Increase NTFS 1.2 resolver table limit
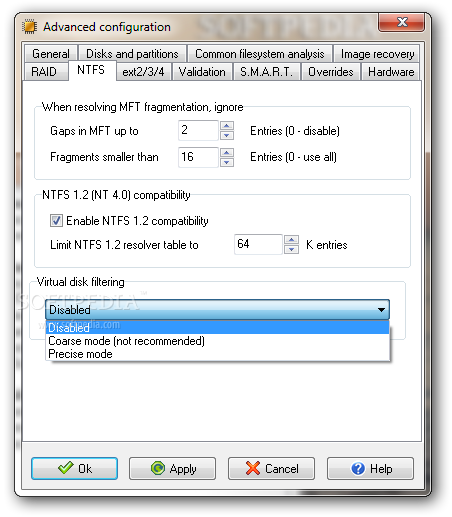 (x=292, y=240)
